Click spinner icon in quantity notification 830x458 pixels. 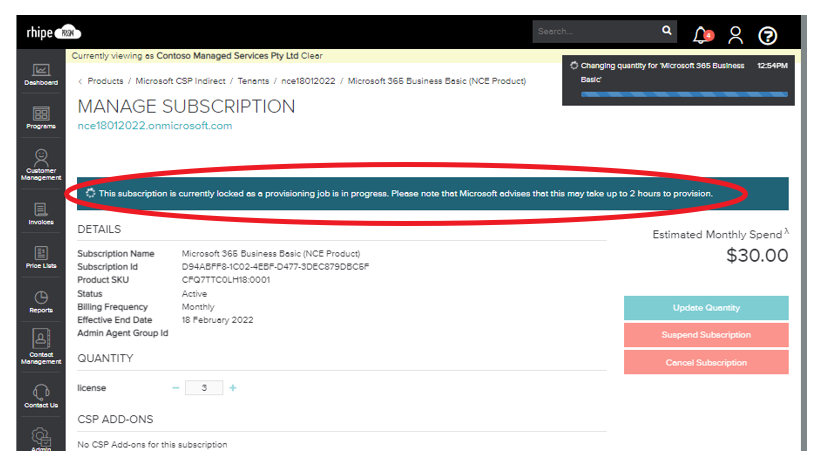[x=574, y=66]
